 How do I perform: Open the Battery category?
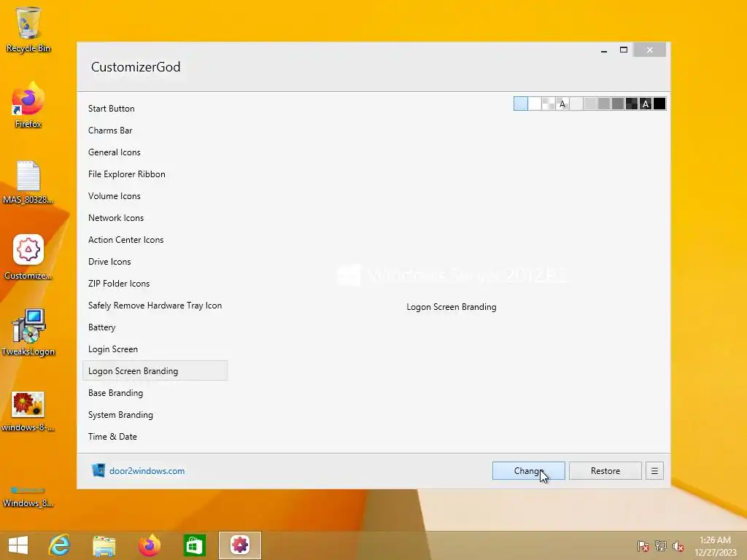[155, 327]
